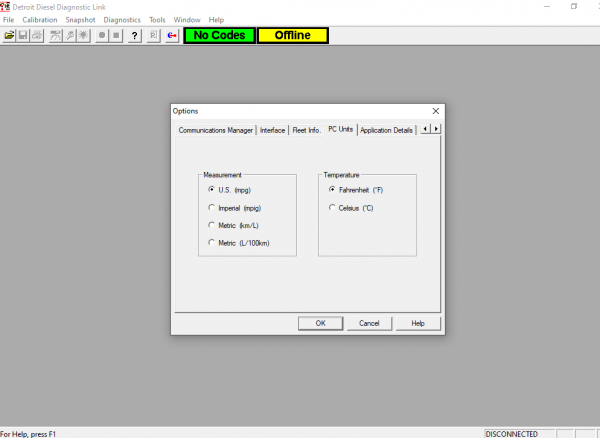Open the Application Details tab
Viewport: 600px width, 438px height.
(x=386, y=130)
